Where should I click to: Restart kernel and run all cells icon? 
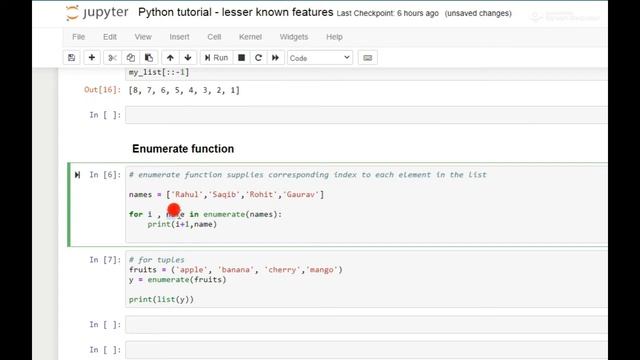coord(276,58)
